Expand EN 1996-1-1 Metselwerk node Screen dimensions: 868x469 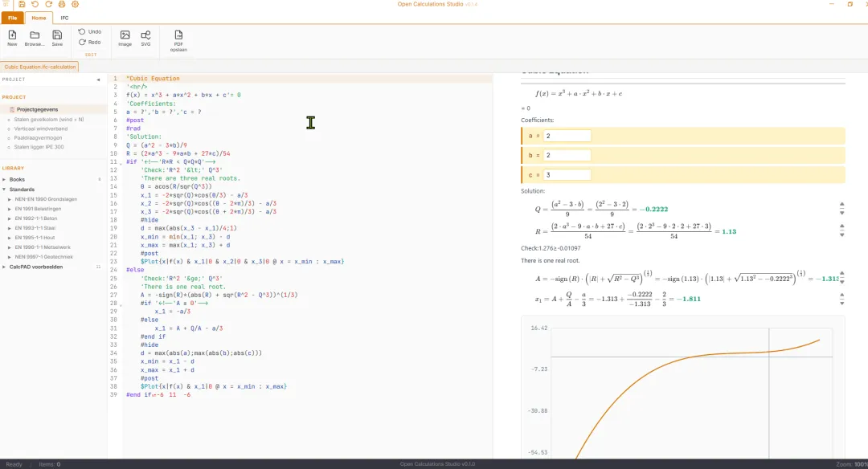tap(10, 247)
